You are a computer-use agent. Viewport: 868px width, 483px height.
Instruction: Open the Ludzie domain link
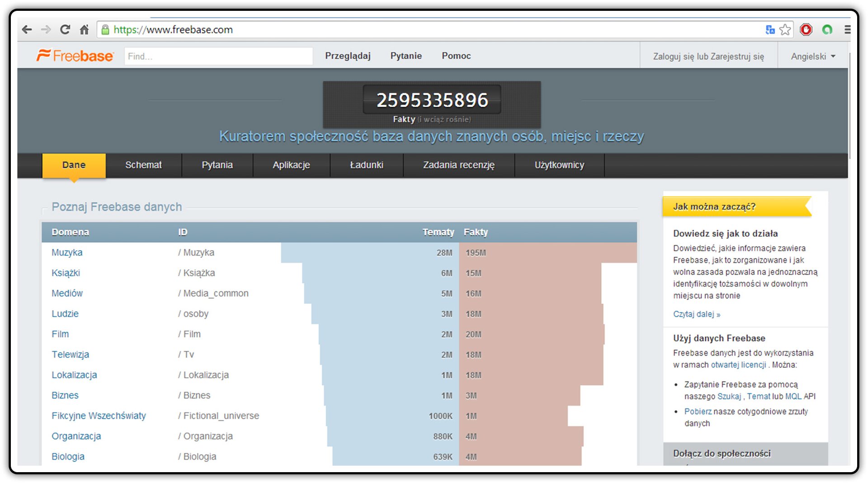65,314
